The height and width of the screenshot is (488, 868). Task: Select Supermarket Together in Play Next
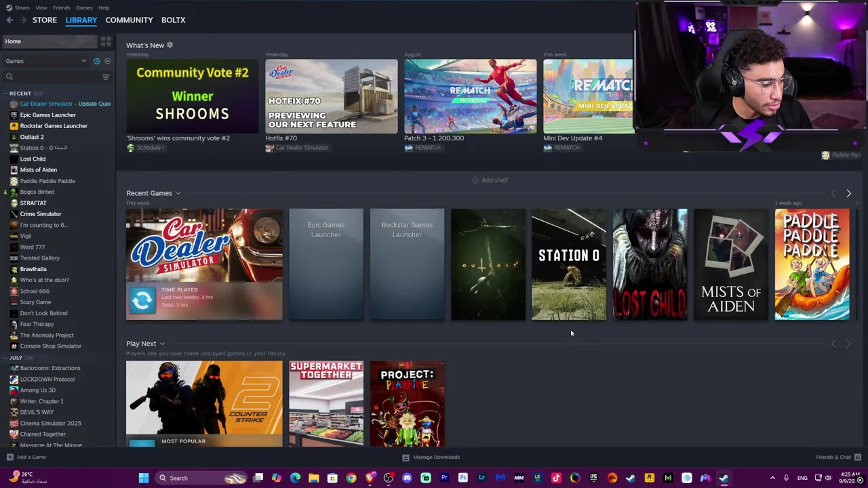click(x=326, y=404)
